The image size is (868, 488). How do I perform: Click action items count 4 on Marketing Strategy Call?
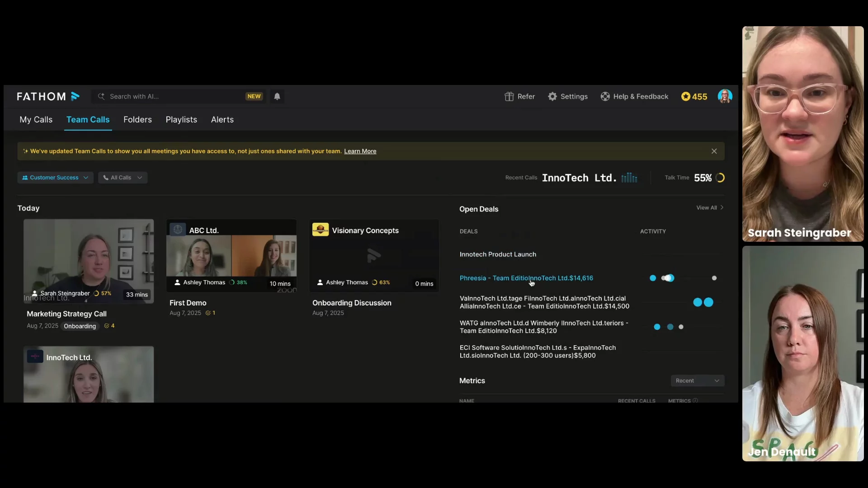point(109,325)
